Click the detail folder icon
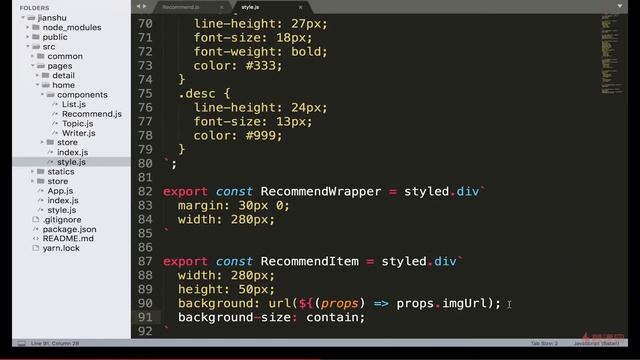Screen dimensions: 640x360 coord(46,75)
